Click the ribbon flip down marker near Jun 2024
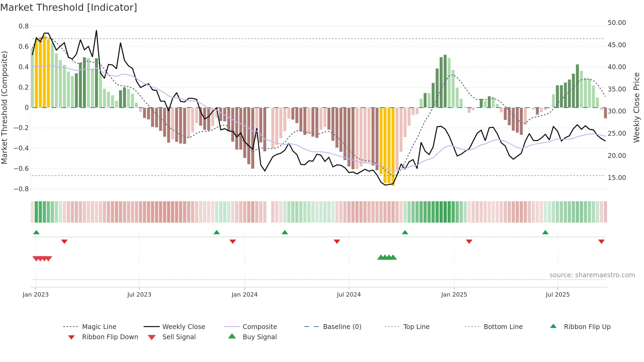Screen dimensions: 644x362 point(337,242)
